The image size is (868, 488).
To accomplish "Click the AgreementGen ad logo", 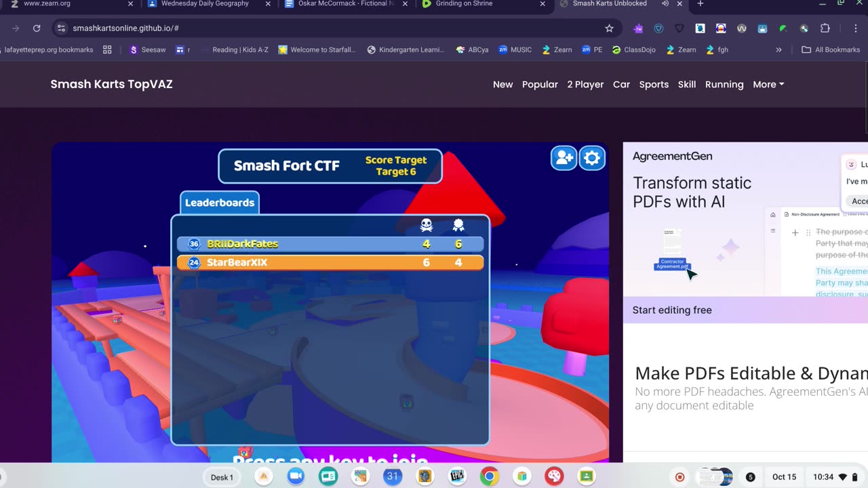I will [x=672, y=157].
